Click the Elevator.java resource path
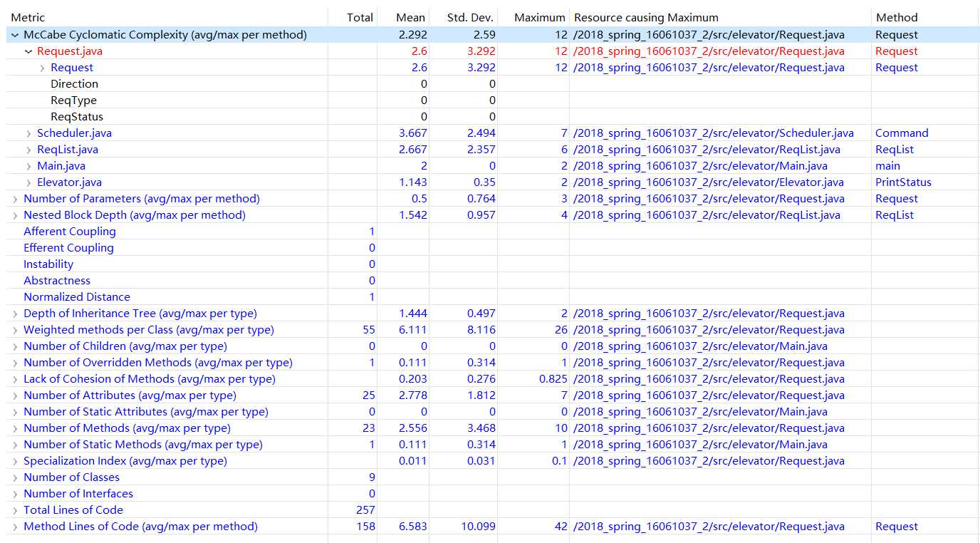The image size is (980, 543). tap(709, 182)
